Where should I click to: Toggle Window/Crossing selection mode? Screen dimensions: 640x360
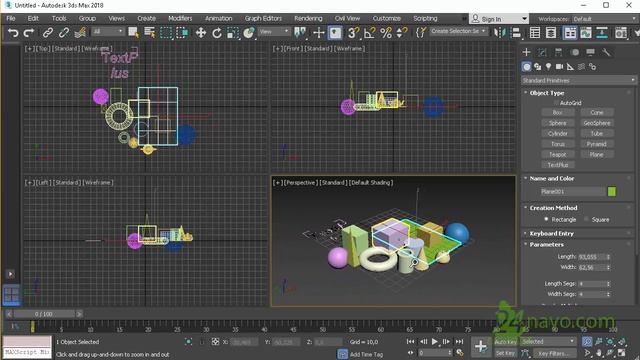pos(182,33)
